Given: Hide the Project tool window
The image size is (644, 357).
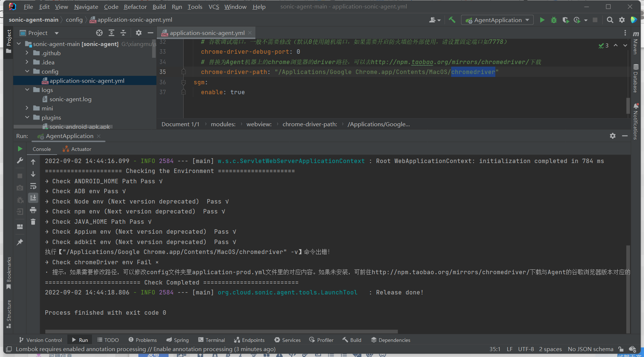Looking at the screenshot, I should 151,33.
